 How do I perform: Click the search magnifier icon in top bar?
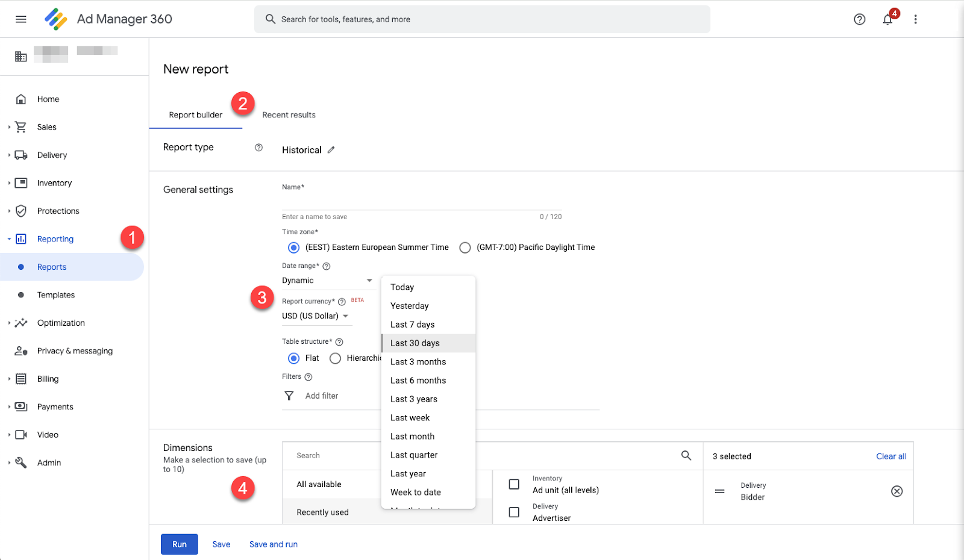point(271,19)
